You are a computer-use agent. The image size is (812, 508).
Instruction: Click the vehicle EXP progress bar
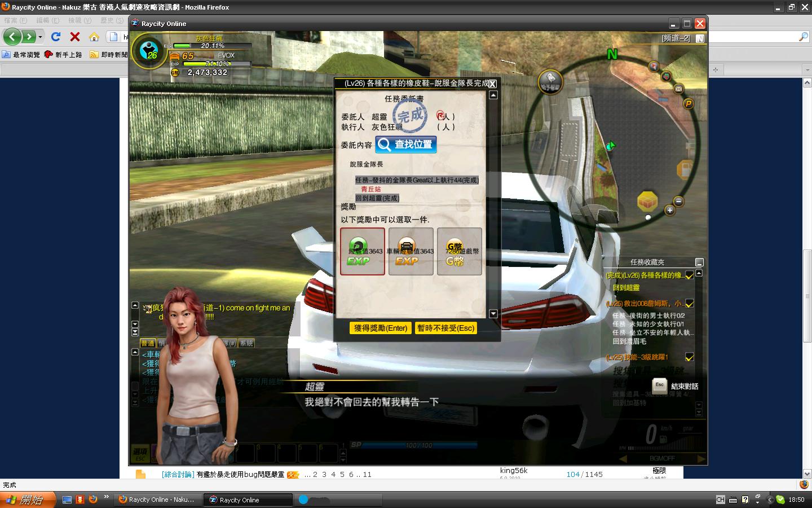click(x=215, y=64)
